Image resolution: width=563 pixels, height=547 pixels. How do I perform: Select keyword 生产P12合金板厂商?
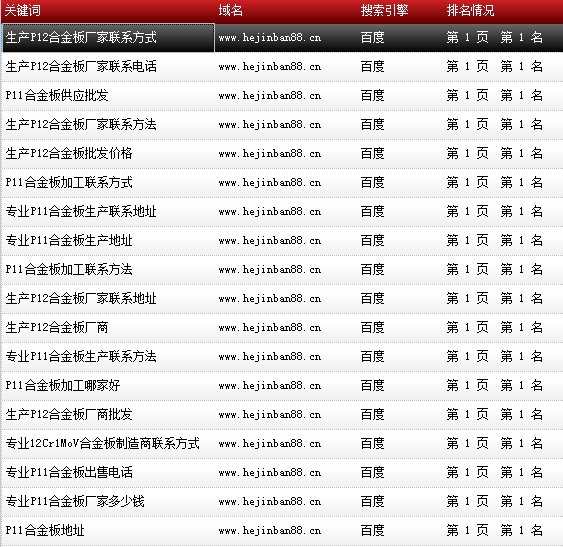pos(57,328)
